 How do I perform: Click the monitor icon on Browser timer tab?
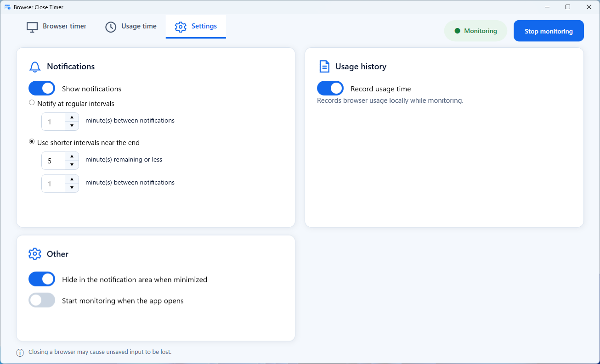click(x=32, y=27)
